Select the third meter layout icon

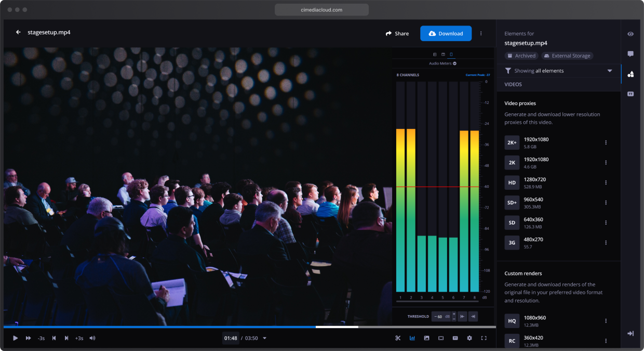point(451,54)
